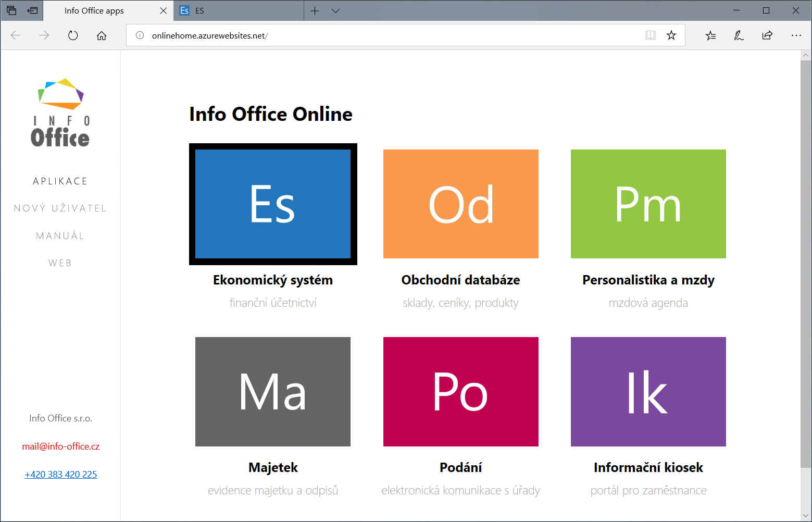
Task: Click the browser refresh button
Action: click(x=73, y=35)
